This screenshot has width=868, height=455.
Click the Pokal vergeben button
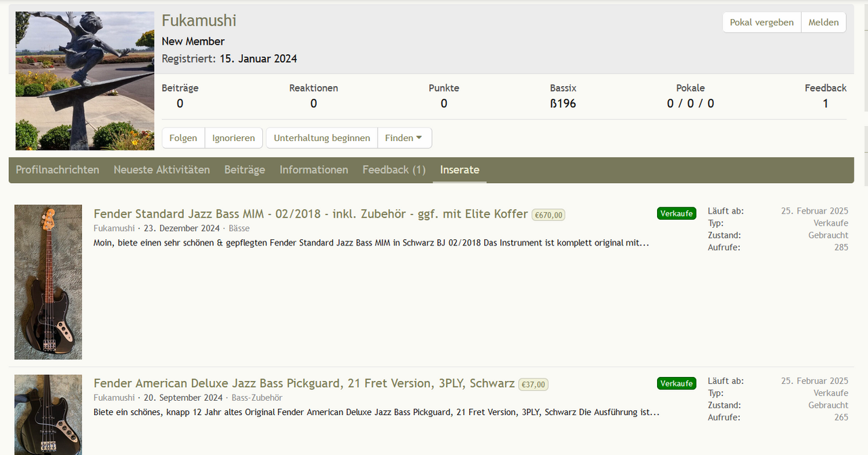click(762, 22)
